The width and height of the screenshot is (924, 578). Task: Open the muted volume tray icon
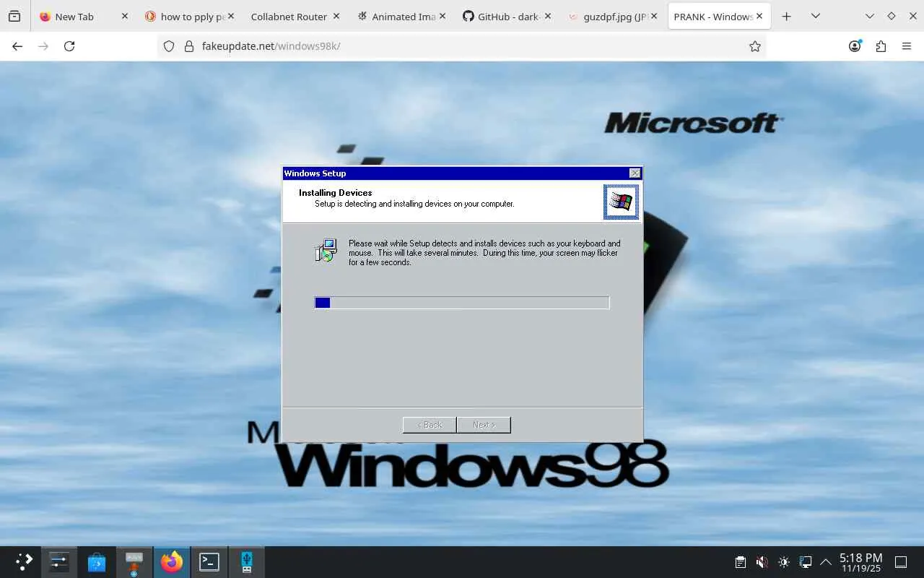pyautogui.click(x=762, y=562)
